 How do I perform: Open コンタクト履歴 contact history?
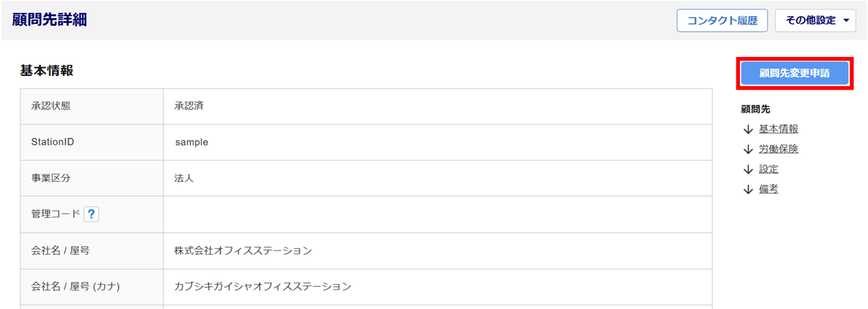click(x=722, y=20)
